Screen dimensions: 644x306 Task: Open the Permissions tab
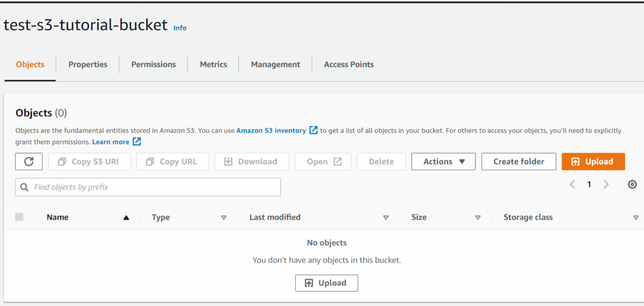tap(153, 65)
